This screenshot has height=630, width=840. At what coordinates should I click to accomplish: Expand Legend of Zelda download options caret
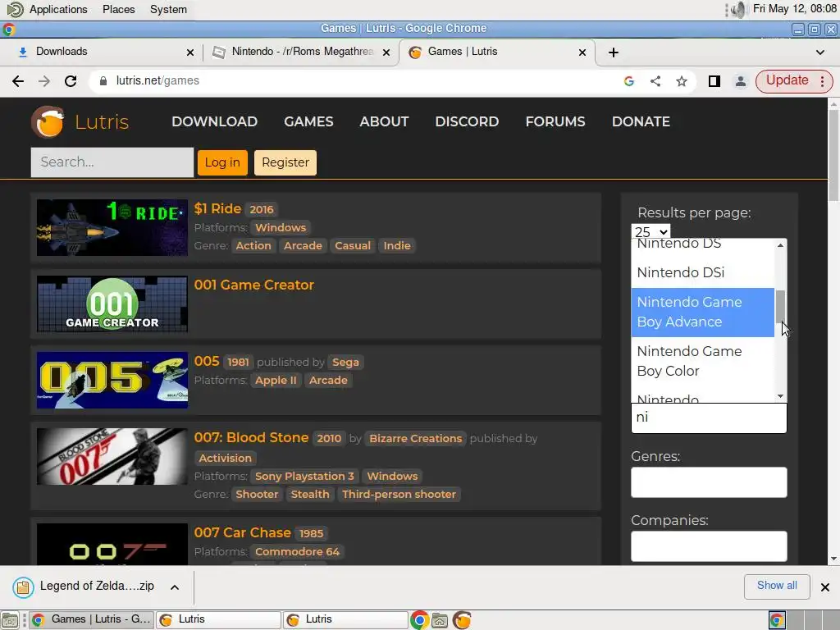(x=174, y=587)
